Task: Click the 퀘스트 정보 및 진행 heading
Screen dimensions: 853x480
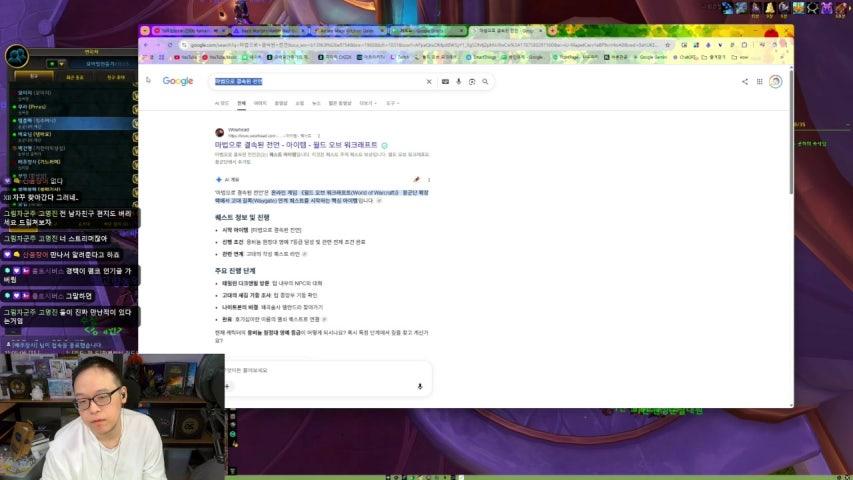Action: click(242, 217)
